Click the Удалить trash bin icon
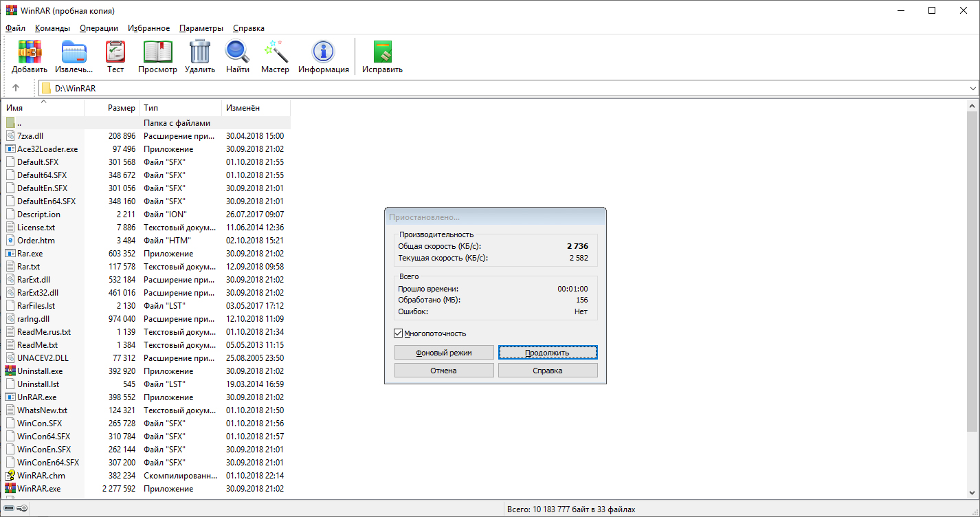The image size is (980, 517). pos(200,52)
